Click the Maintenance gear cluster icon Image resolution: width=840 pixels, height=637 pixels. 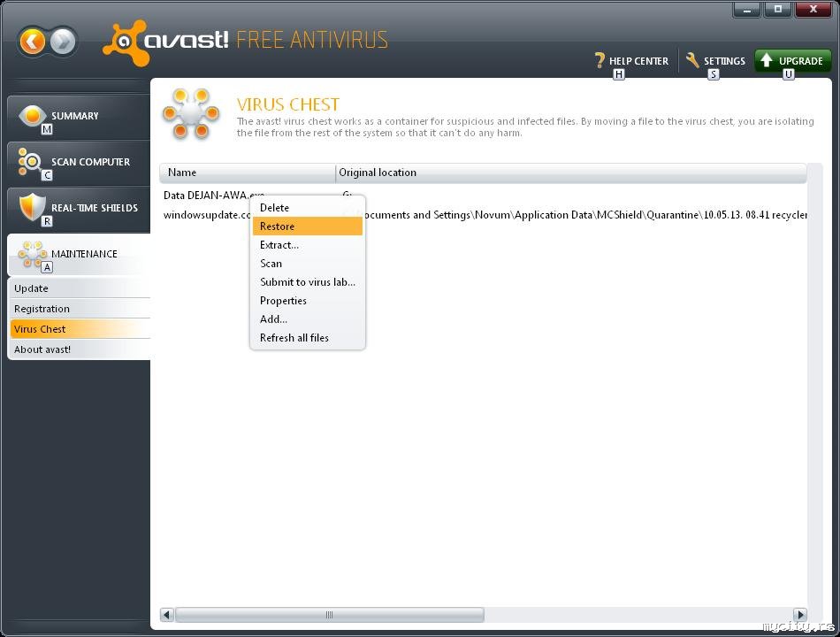coord(32,254)
